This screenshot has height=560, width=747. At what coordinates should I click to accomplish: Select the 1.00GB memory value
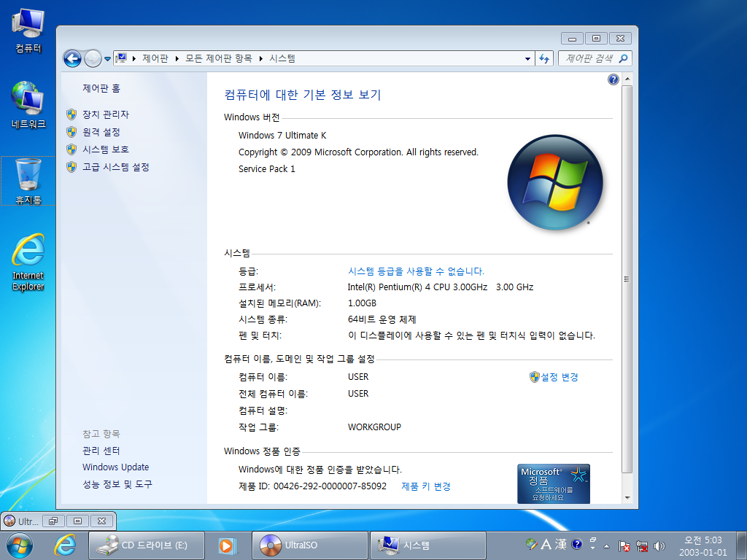[362, 303]
